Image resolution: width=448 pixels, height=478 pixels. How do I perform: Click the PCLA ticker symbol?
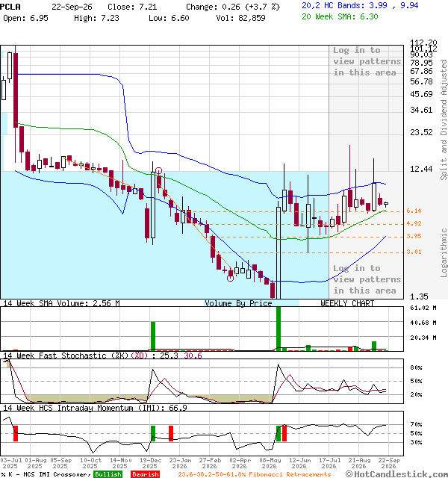coord(10,7)
